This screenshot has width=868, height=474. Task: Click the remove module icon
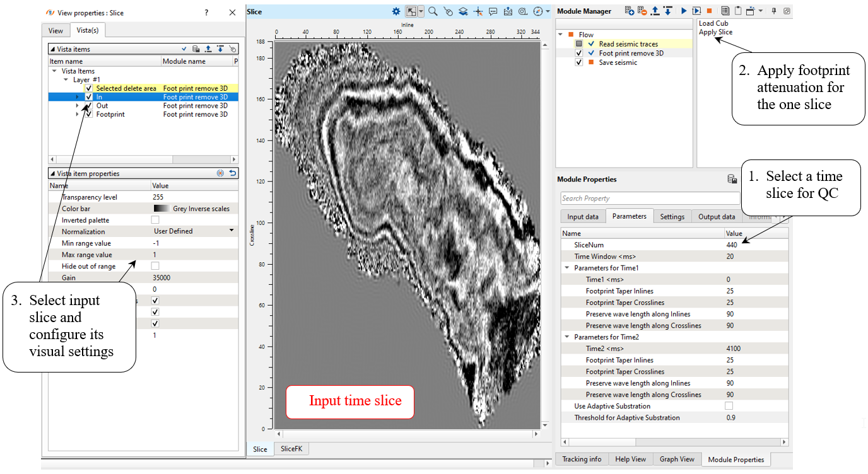(x=642, y=11)
